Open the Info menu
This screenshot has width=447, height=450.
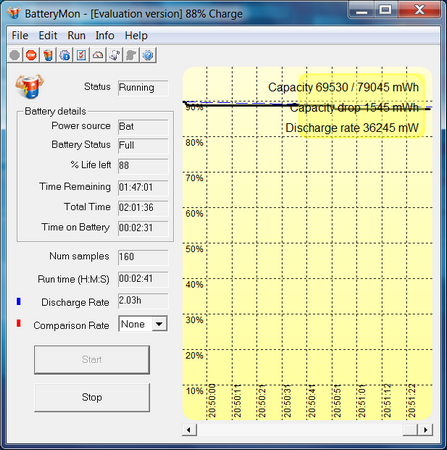[x=105, y=35]
